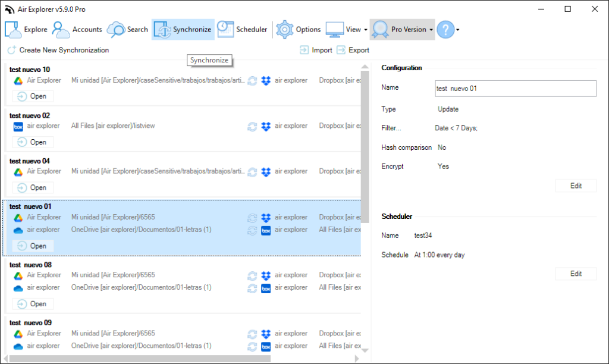Click the Name input field
This screenshot has height=364, width=609.
515,88
